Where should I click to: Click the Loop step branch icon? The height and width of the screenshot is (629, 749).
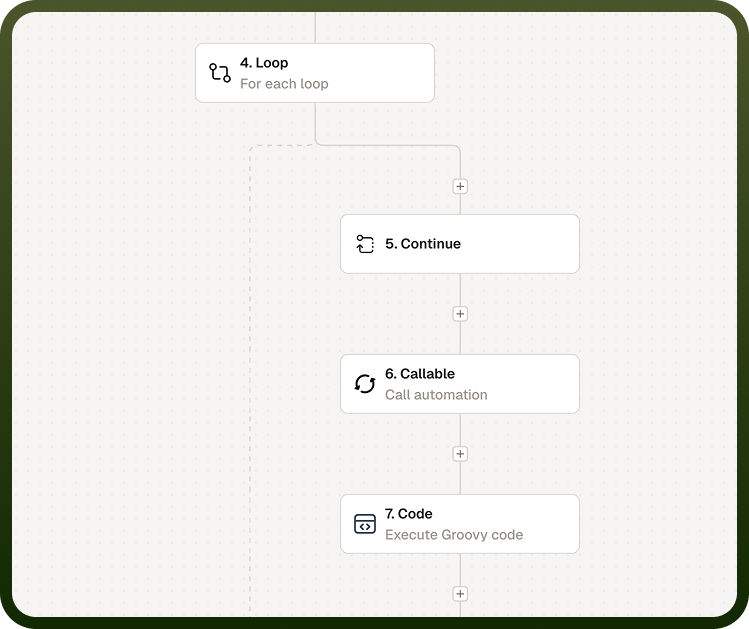(x=220, y=73)
